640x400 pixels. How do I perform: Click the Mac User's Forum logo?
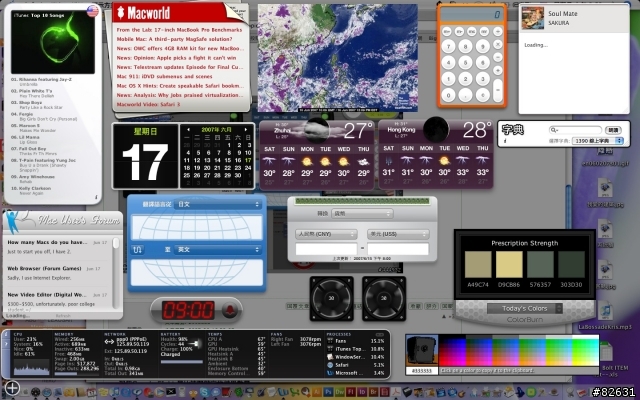coord(63,220)
